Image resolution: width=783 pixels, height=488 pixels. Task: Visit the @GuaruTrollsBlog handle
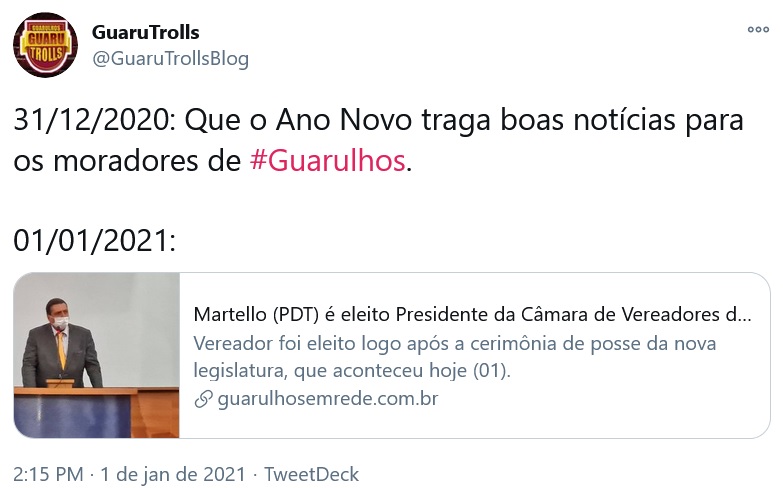click(x=170, y=58)
